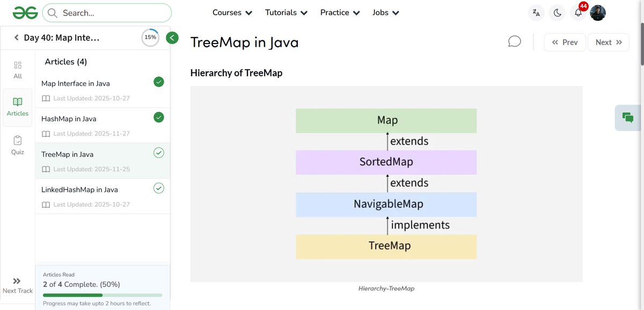Toggle the completion checkmark for HashMap in Java

[x=158, y=117]
